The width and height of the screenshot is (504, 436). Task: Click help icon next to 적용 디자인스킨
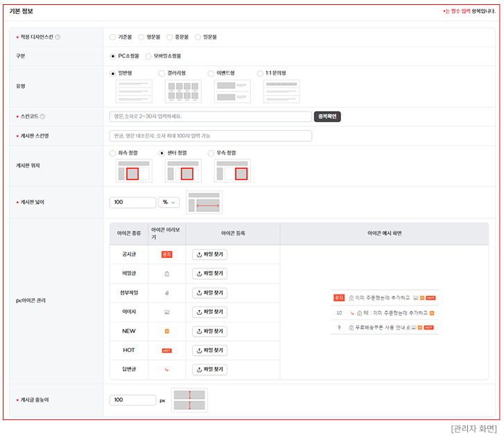point(58,37)
